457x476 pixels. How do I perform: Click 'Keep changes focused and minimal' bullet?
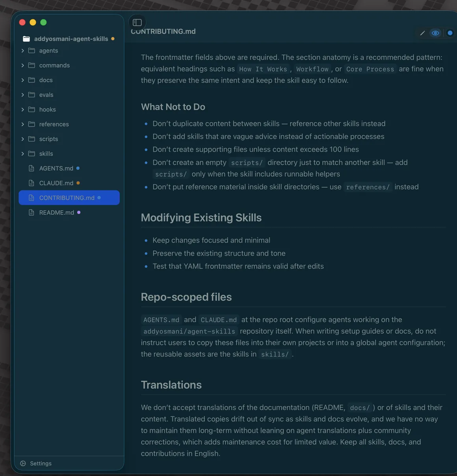pyautogui.click(x=212, y=240)
